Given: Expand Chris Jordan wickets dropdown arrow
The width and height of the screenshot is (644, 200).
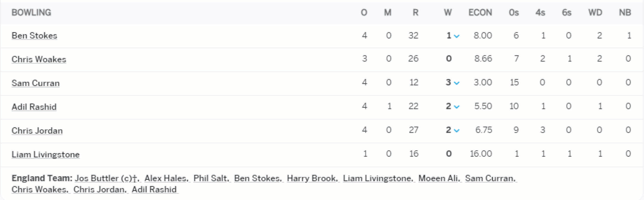Looking at the screenshot, I should 457,130.
